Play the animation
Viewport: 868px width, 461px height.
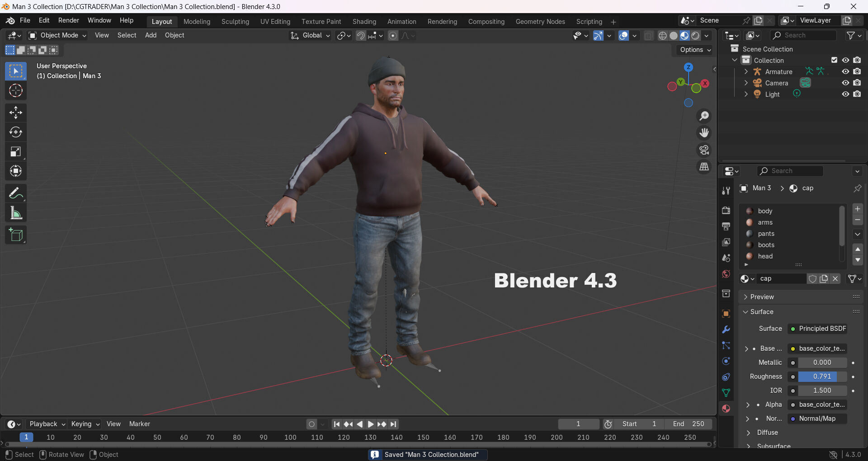click(371, 424)
